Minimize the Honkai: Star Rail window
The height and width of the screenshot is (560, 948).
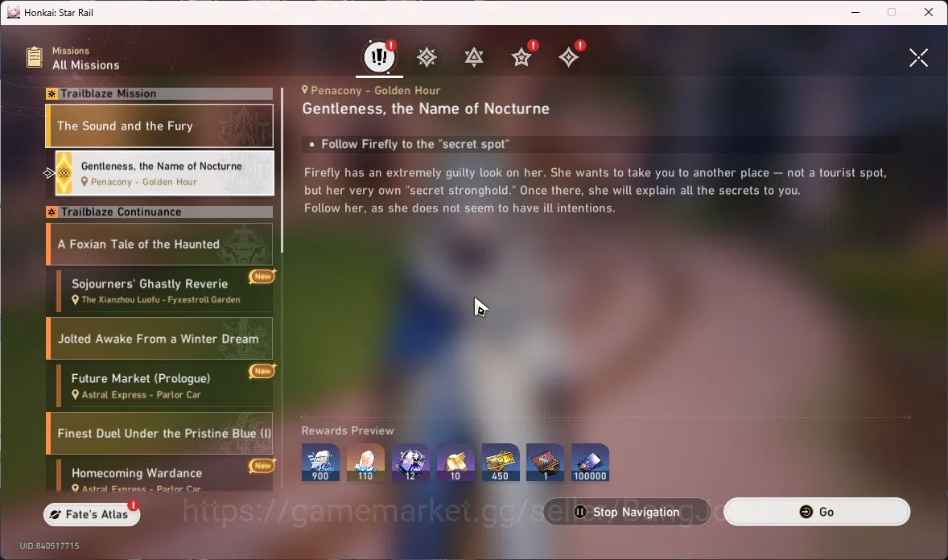pos(855,12)
